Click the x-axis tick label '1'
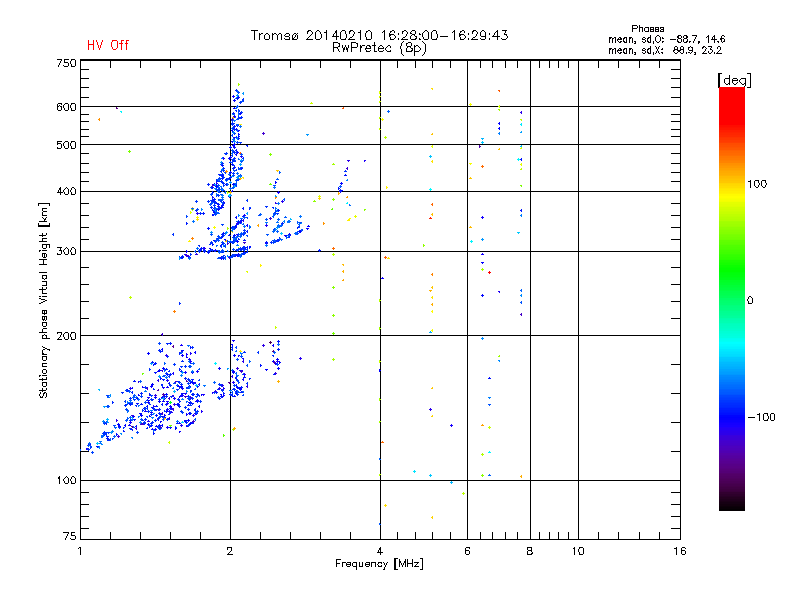The width and height of the screenshot is (800, 600). point(80,551)
